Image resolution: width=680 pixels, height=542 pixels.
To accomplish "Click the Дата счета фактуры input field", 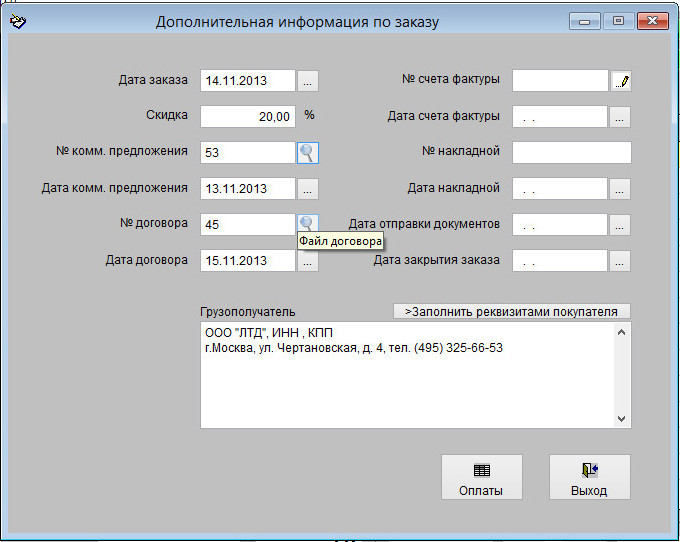I will point(560,117).
